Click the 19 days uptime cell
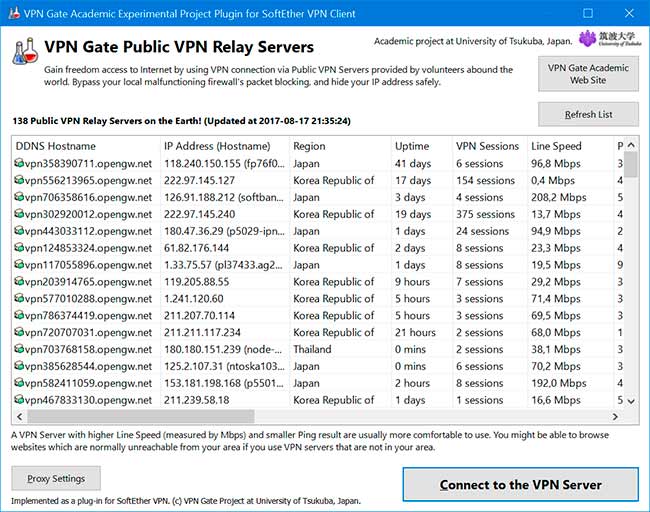 coord(412,214)
